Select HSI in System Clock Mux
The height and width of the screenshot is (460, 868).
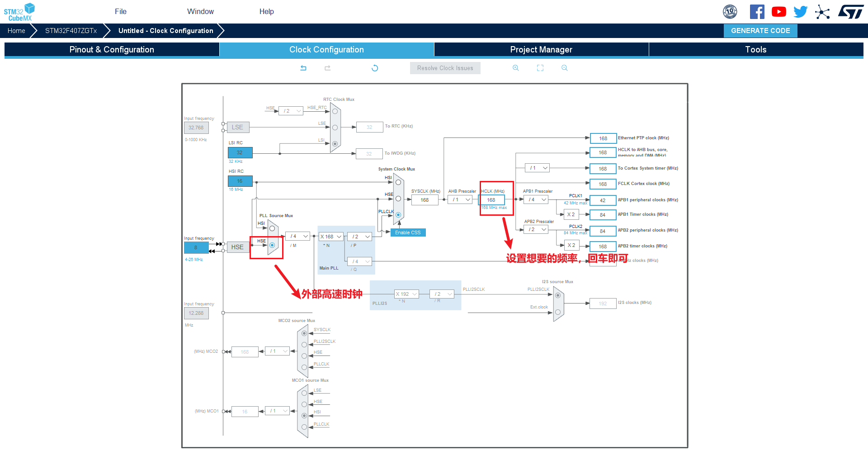tap(398, 182)
